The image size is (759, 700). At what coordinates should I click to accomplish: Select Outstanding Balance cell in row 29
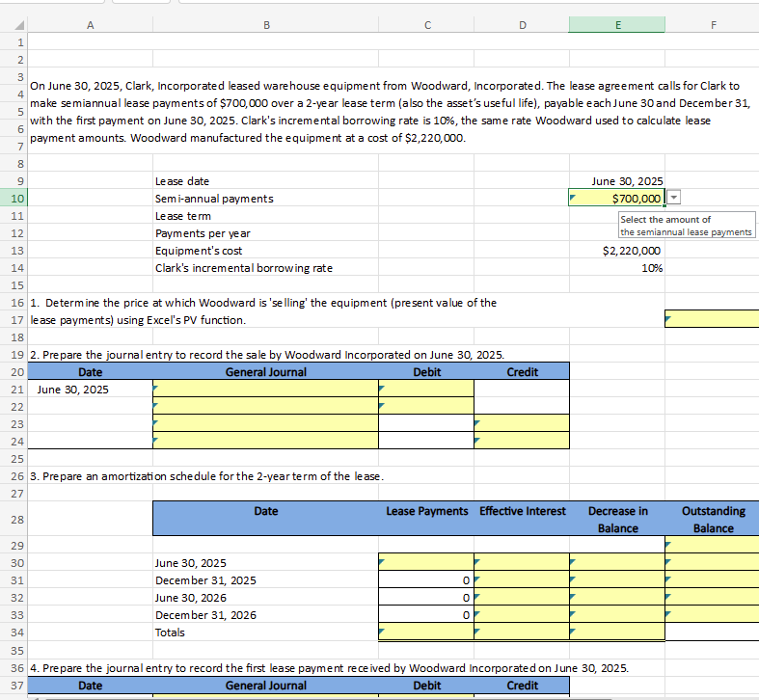(x=712, y=545)
